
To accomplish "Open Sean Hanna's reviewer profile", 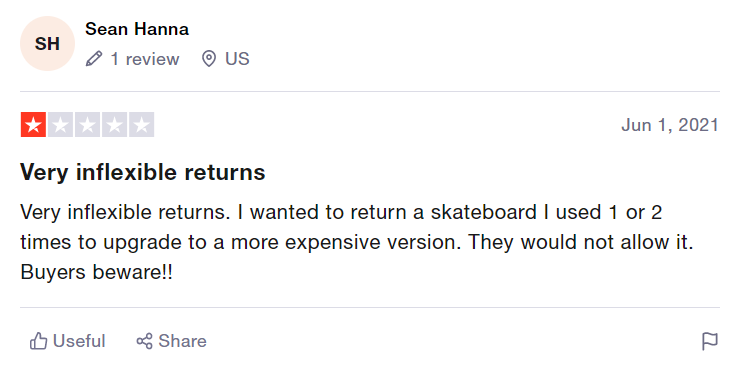I will click(137, 29).
